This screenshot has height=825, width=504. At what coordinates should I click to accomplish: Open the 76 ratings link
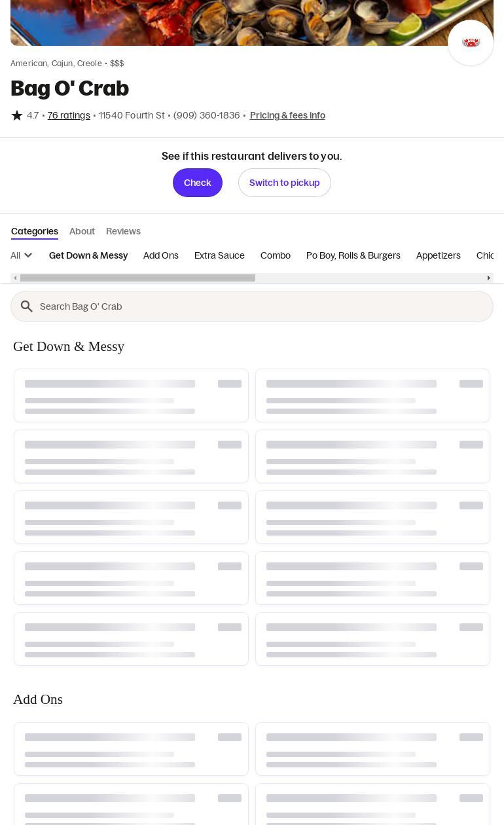pos(69,115)
